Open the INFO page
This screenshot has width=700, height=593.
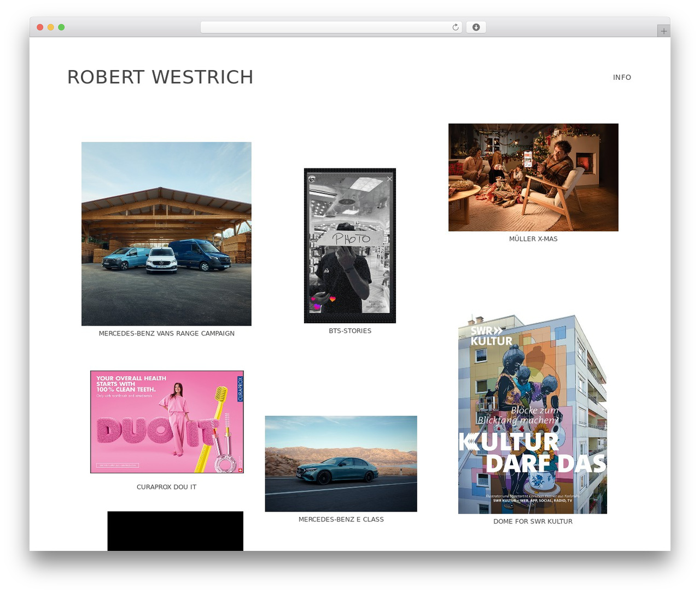(x=622, y=77)
